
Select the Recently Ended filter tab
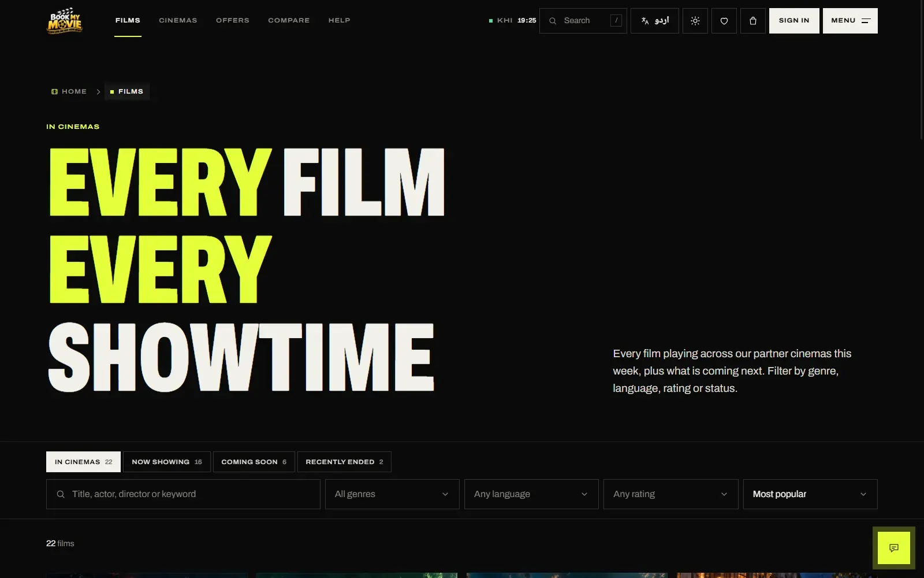(344, 462)
